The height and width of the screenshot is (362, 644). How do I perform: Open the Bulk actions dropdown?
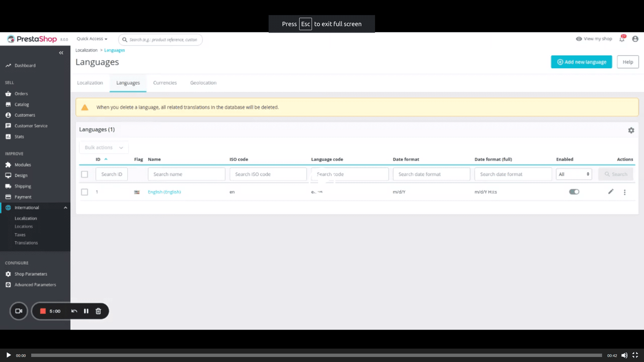pyautogui.click(x=104, y=147)
